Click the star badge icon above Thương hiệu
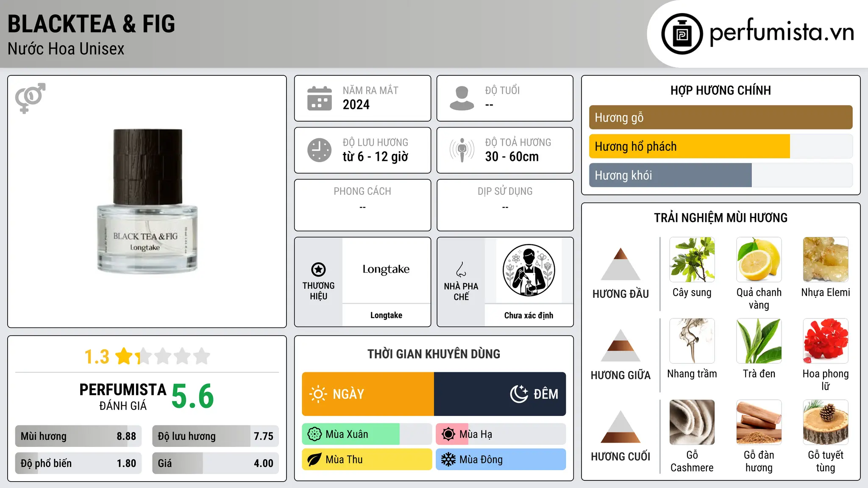The image size is (868, 488). pos(318,269)
